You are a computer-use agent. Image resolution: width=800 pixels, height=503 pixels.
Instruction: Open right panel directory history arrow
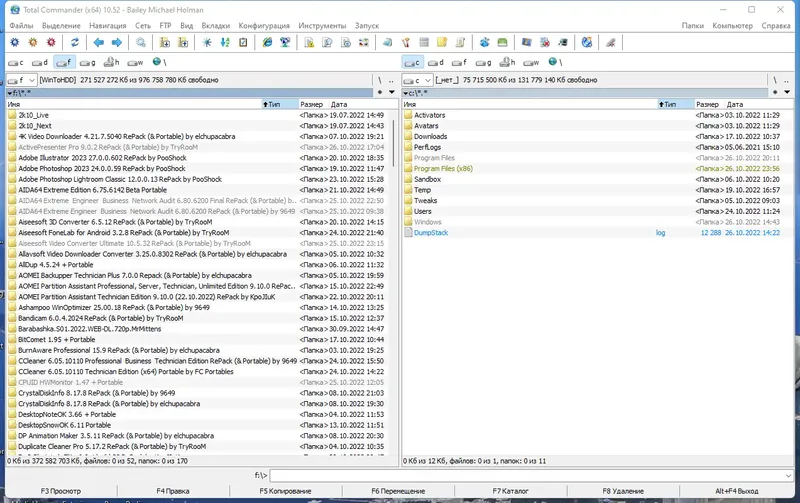[787, 92]
